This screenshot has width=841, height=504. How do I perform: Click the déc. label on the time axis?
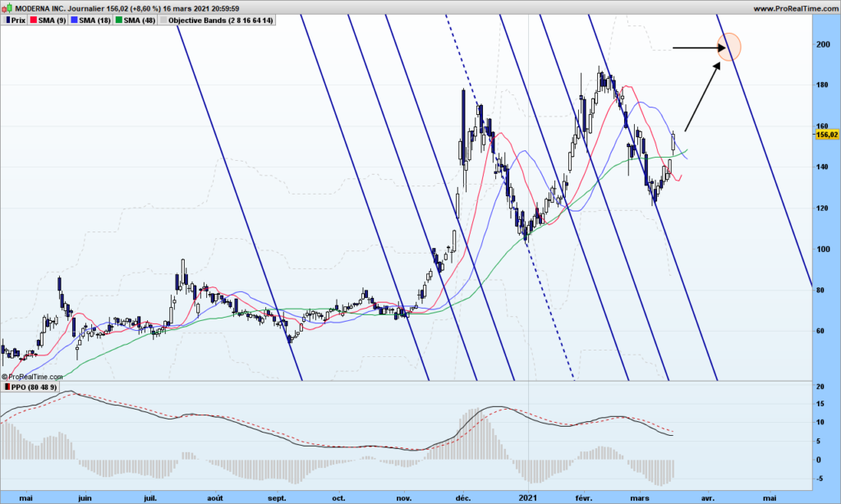tap(463, 498)
